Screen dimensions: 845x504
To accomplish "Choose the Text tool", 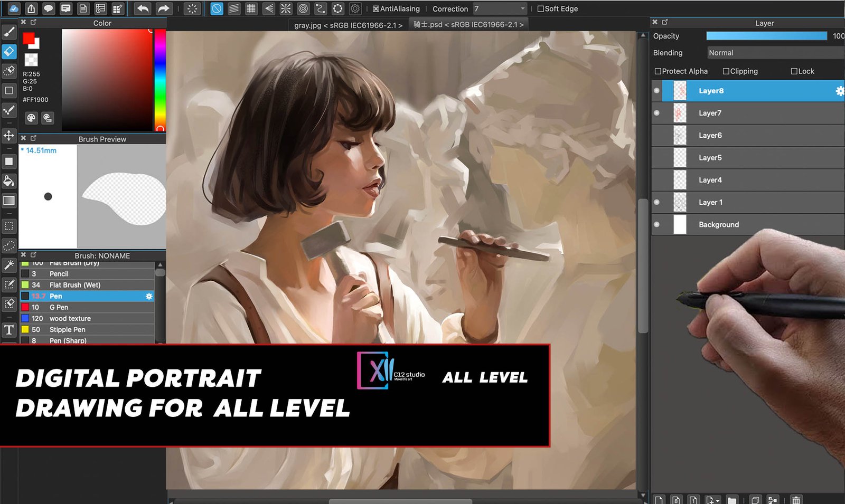I will (9, 330).
